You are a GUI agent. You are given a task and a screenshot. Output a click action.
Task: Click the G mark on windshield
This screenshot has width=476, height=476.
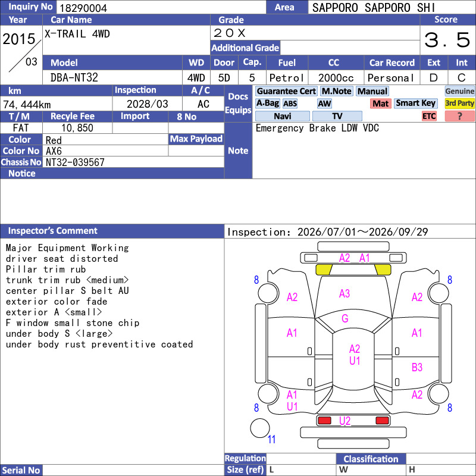[x=345, y=318]
